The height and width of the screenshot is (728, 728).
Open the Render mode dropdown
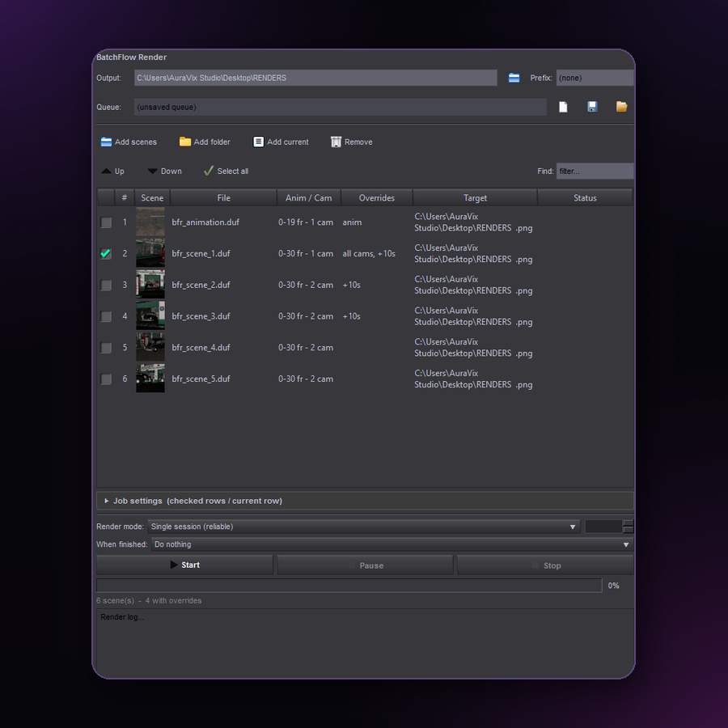point(363,527)
